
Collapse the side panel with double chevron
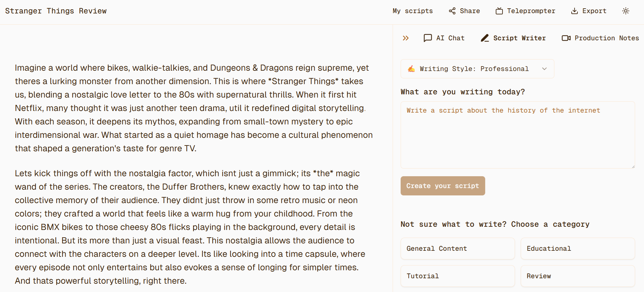[406, 38]
